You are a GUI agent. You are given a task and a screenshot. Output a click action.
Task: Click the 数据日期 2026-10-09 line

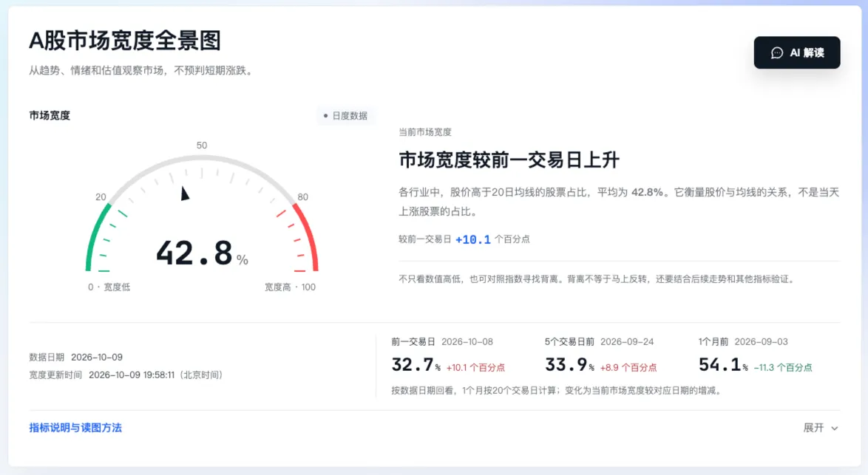[76, 358]
